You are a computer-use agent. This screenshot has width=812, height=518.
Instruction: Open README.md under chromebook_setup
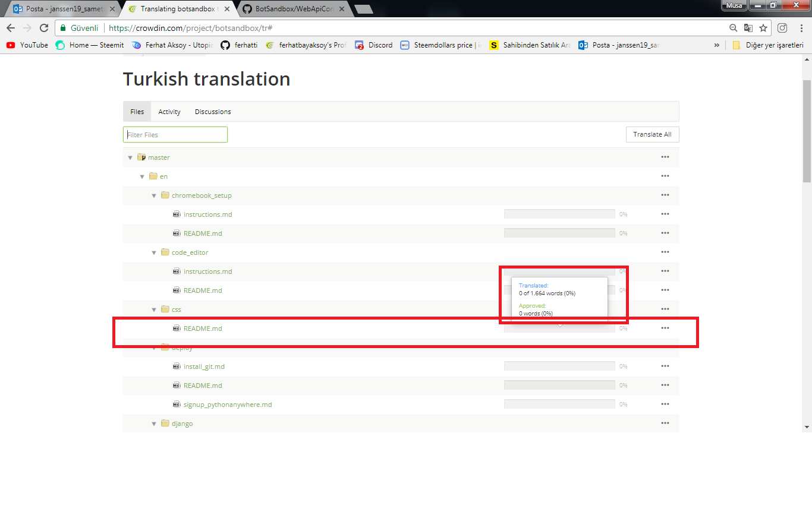203,233
